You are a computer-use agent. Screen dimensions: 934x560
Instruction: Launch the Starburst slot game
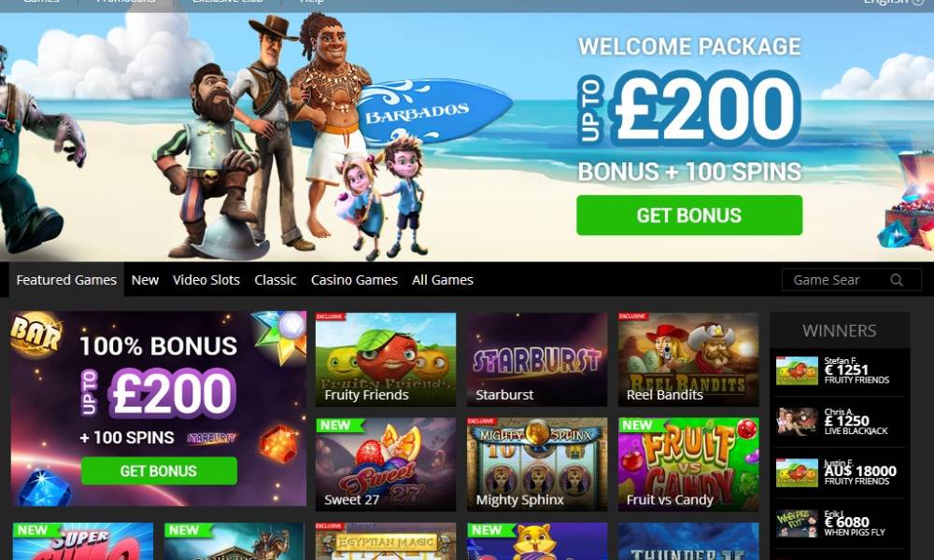click(537, 359)
